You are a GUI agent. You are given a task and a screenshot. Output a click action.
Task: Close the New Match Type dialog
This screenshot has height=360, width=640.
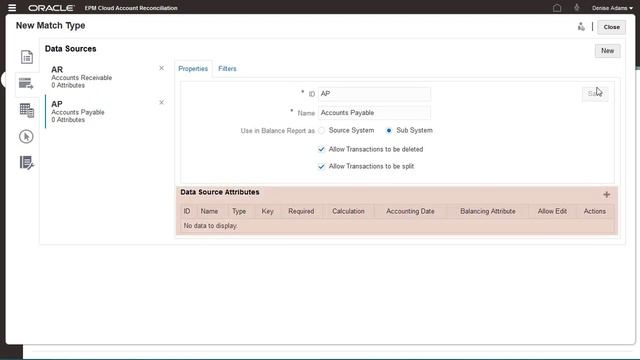(611, 27)
